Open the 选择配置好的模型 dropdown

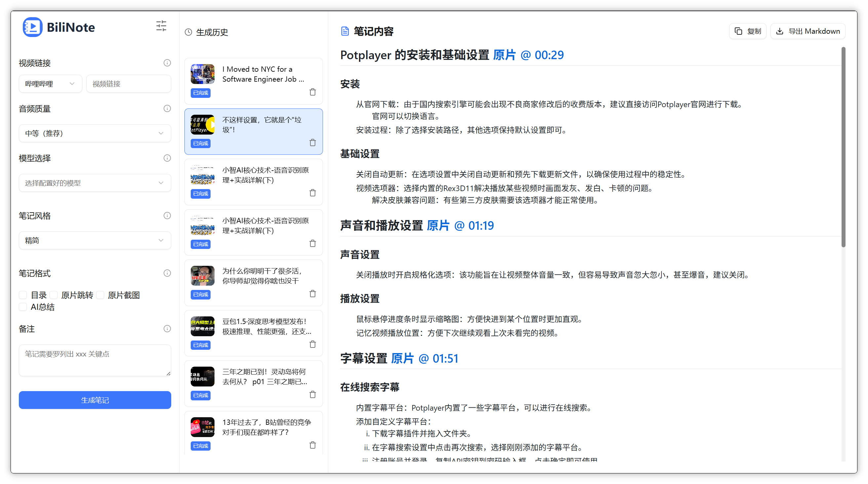click(x=95, y=183)
